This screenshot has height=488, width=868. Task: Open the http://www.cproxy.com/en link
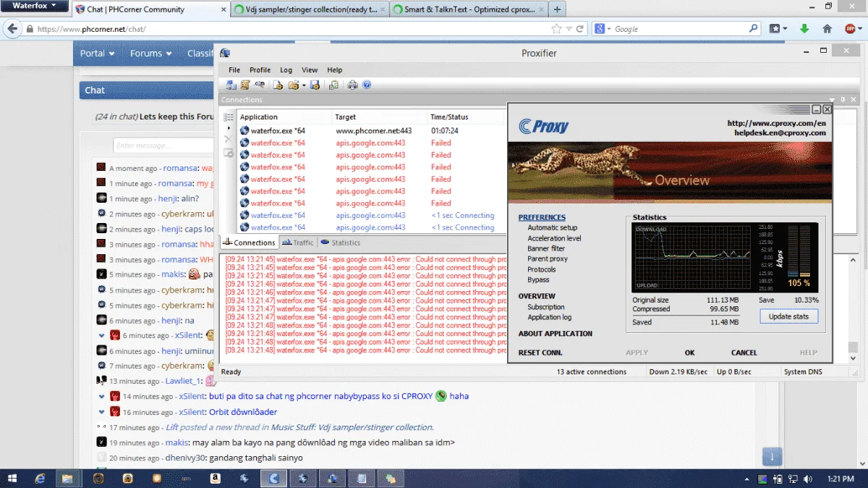click(x=776, y=123)
